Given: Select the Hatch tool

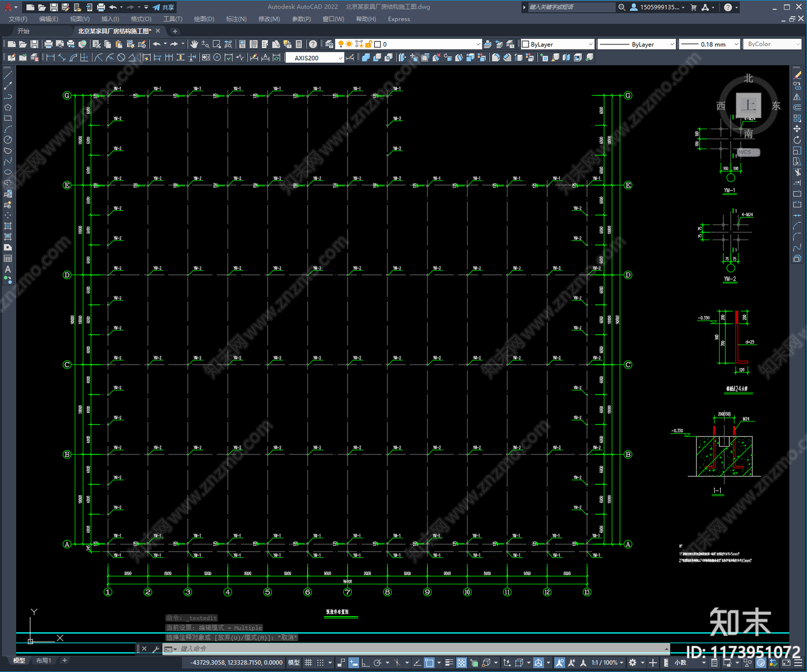Looking at the screenshot, I should (8, 226).
